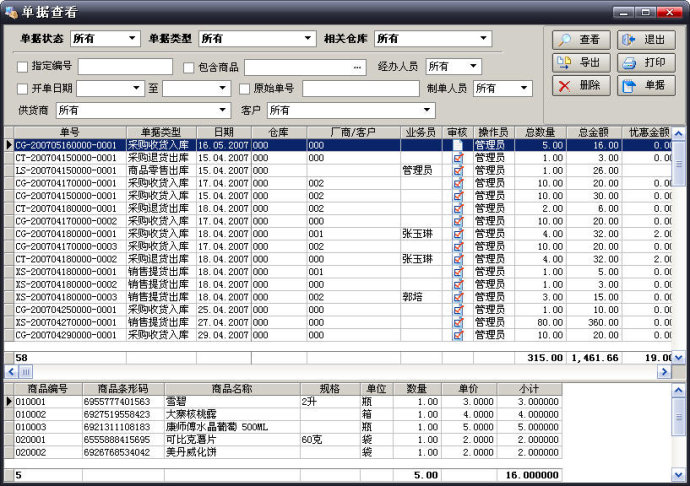Expand the 客户 dropdown
690x486 pixels.
[x=426, y=110]
